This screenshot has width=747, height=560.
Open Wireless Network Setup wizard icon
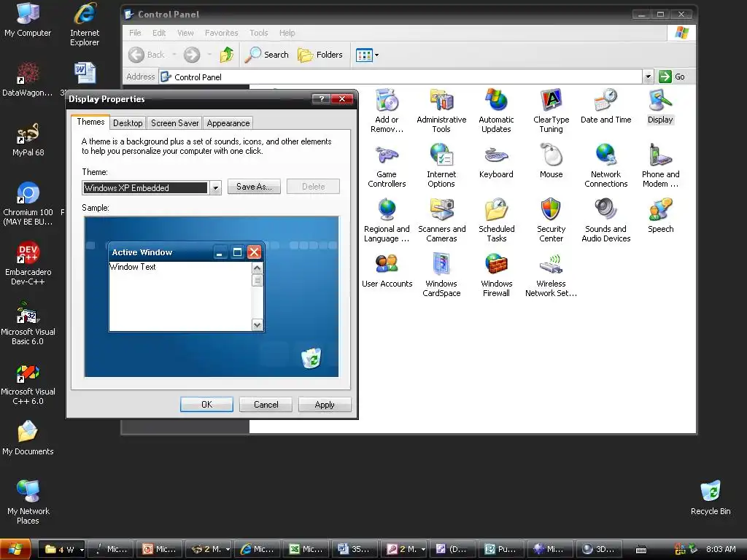click(x=551, y=275)
